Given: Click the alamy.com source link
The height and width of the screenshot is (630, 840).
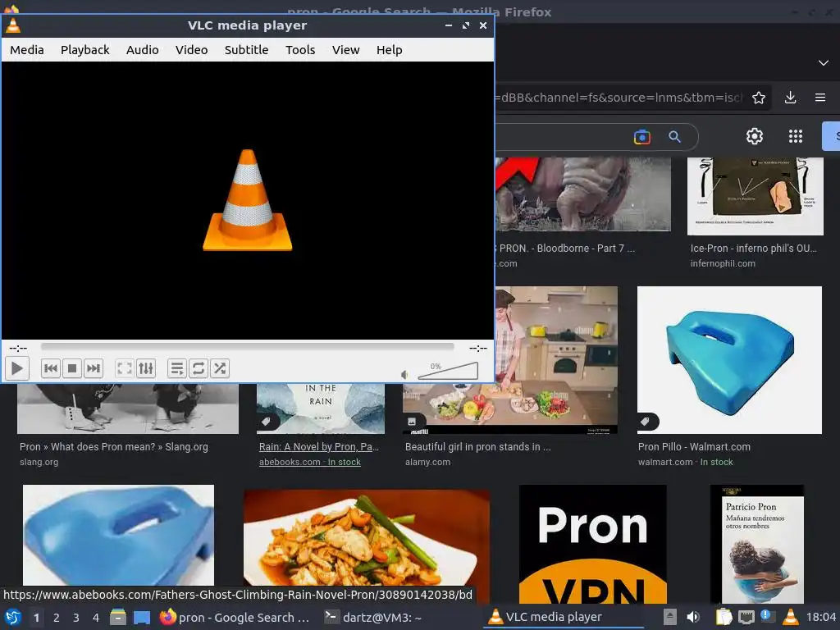Looking at the screenshot, I should coord(427,462).
